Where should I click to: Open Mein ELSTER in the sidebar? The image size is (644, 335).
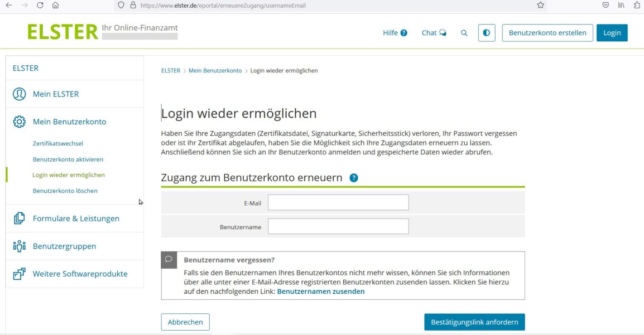[x=56, y=94]
